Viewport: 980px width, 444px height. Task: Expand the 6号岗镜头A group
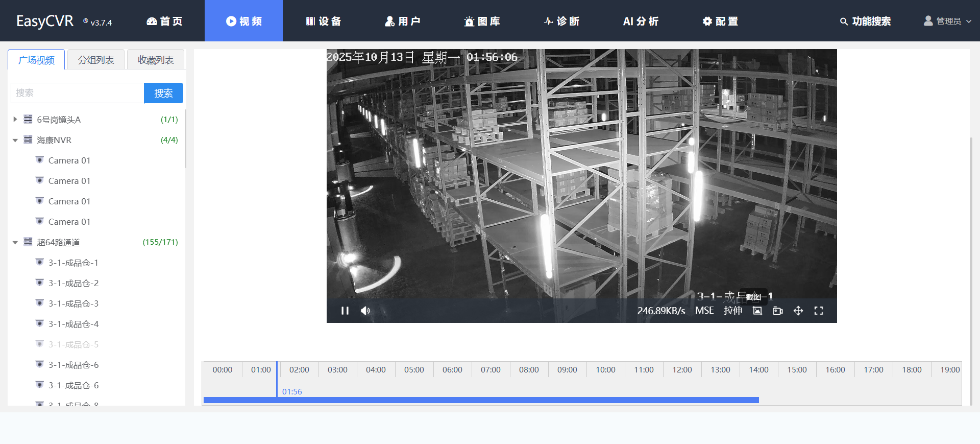(15, 120)
